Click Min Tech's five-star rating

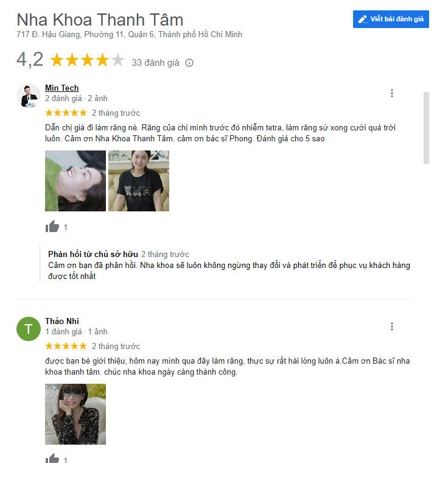66,113
